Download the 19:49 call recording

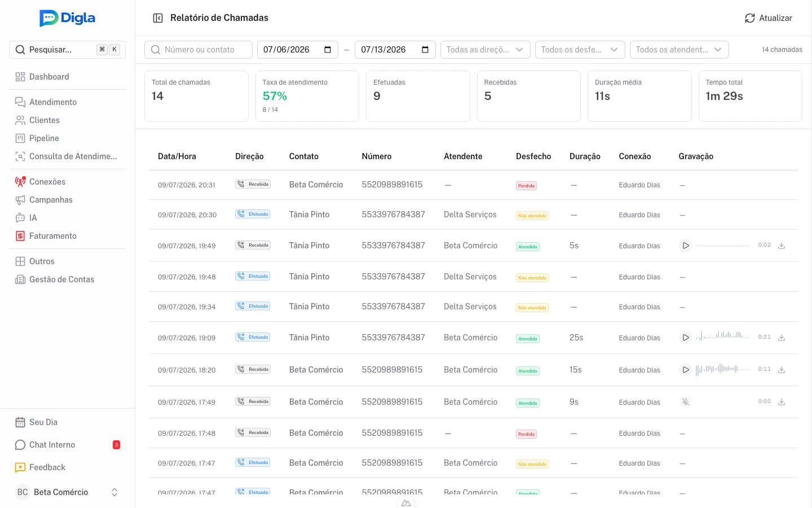click(x=782, y=246)
